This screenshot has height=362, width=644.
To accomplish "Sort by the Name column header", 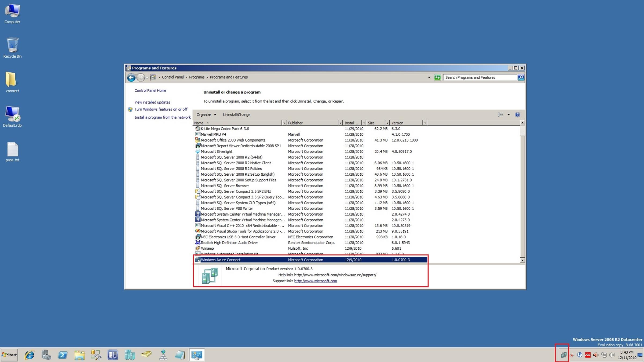I will click(x=237, y=123).
